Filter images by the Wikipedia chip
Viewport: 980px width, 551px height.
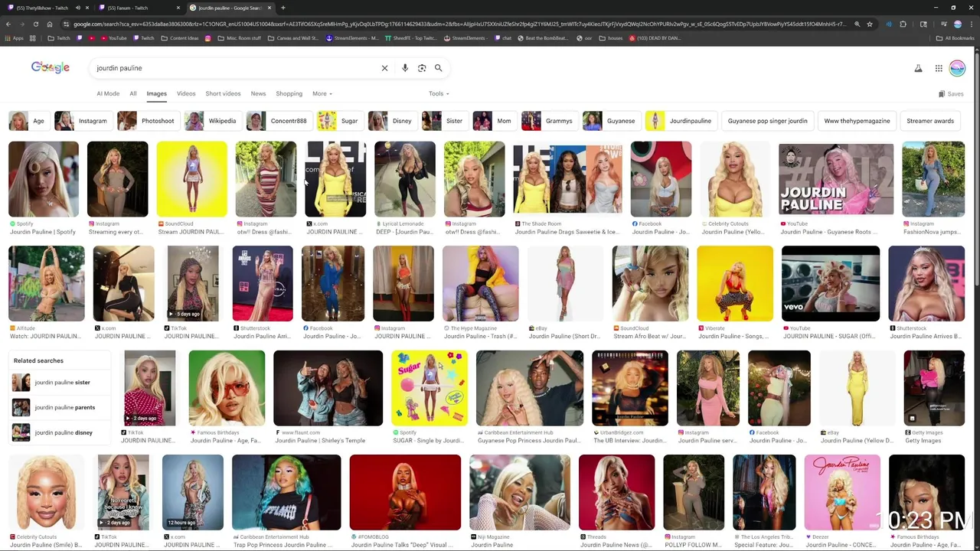click(x=213, y=121)
